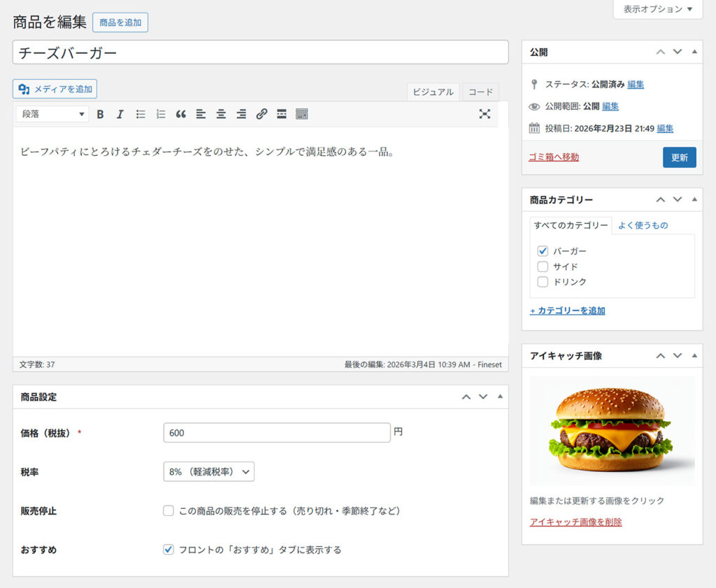Image resolution: width=716 pixels, height=588 pixels.
Task: Toggle bold formatting in the editor toolbar
Action: point(100,114)
